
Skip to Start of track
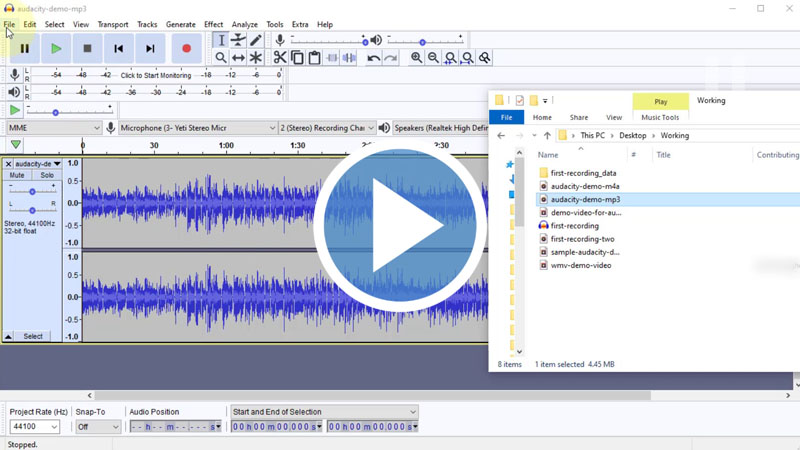(118, 48)
